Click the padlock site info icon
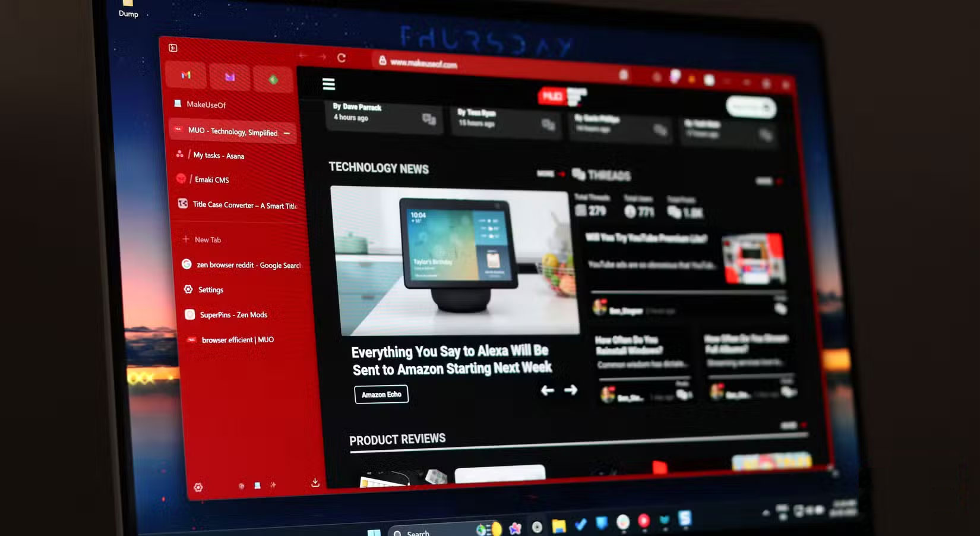The image size is (980, 536). (x=382, y=61)
